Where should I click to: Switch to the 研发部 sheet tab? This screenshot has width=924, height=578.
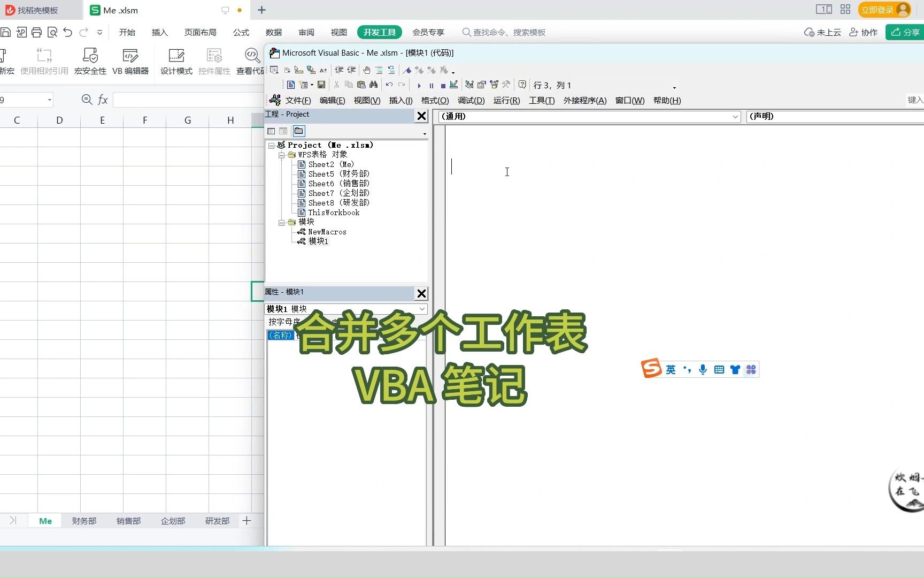[x=217, y=521]
